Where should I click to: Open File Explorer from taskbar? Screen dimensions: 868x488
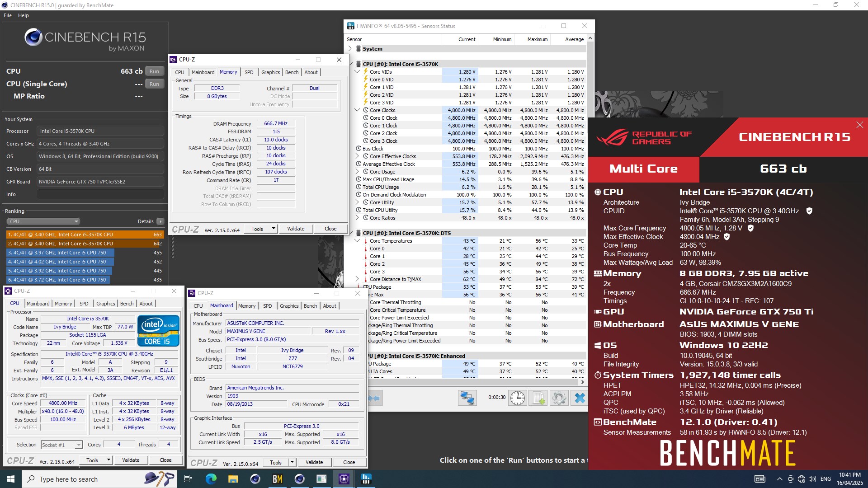tap(233, 479)
